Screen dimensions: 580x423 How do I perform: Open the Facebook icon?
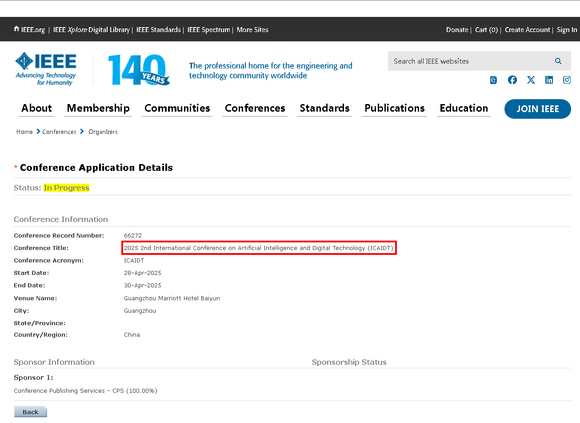coord(512,80)
